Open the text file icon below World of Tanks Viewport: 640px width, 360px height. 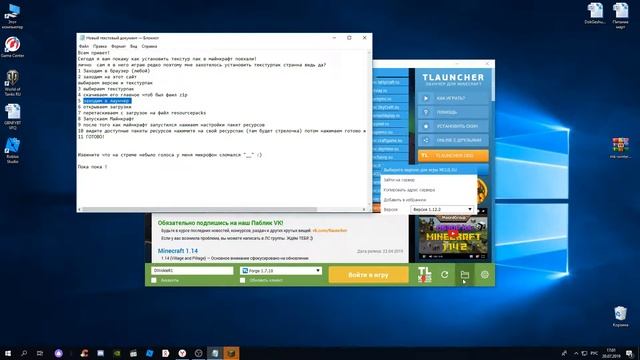point(13,117)
